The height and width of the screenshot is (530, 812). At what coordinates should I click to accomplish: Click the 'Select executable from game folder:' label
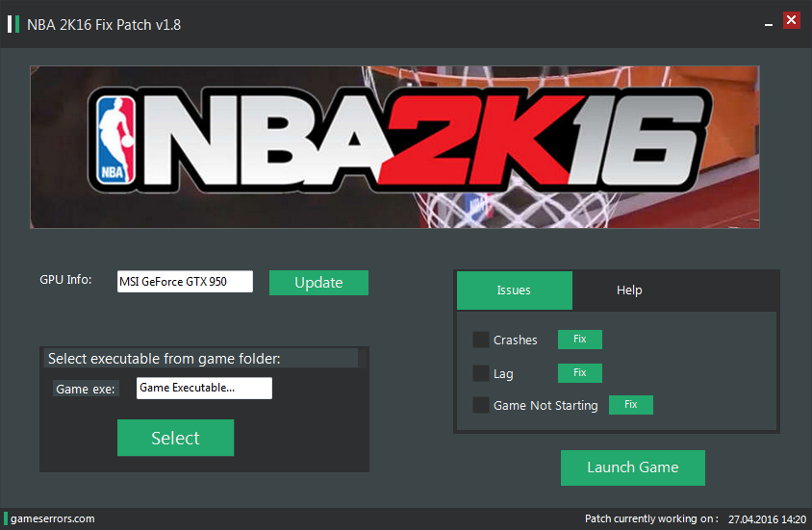coord(165,359)
